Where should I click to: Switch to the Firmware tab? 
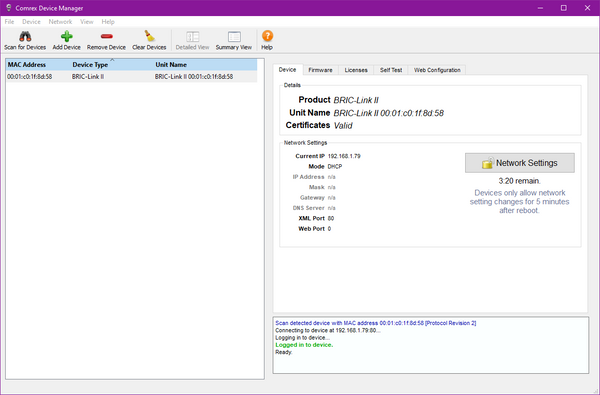click(x=320, y=70)
